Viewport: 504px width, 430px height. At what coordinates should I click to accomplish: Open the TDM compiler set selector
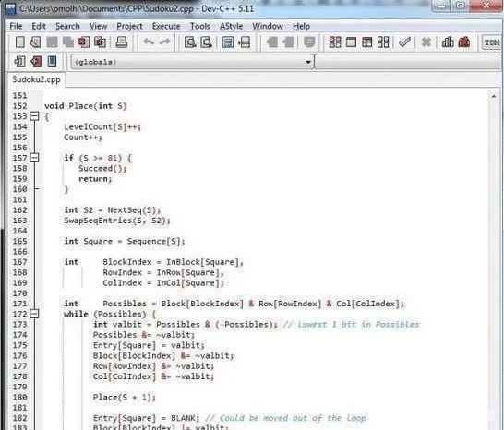point(492,42)
